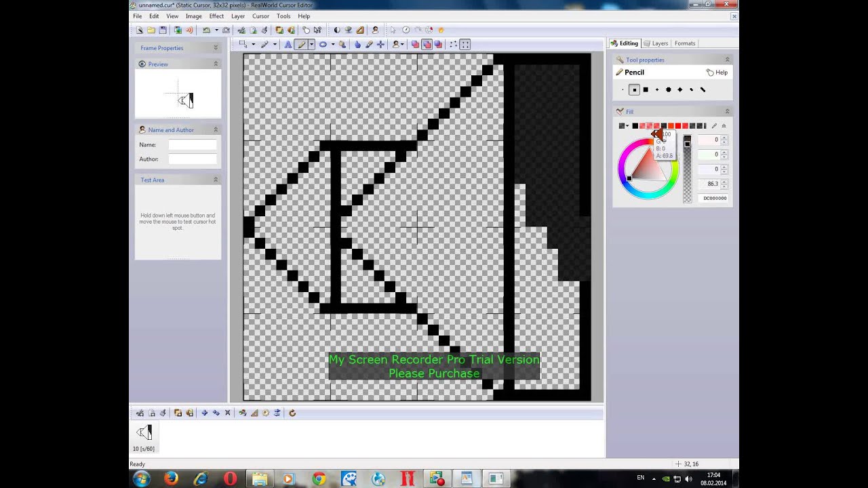Click the New document icon
This screenshot has width=868, height=488.
tap(140, 30)
